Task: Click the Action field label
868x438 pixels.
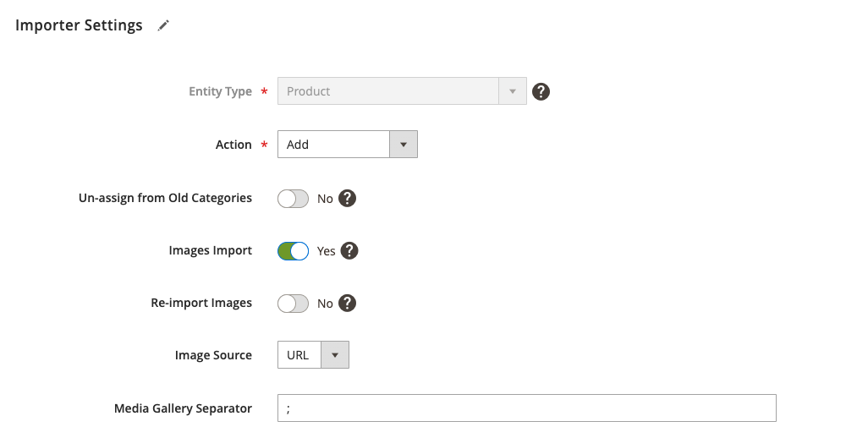Action: click(x=233, y=145)
